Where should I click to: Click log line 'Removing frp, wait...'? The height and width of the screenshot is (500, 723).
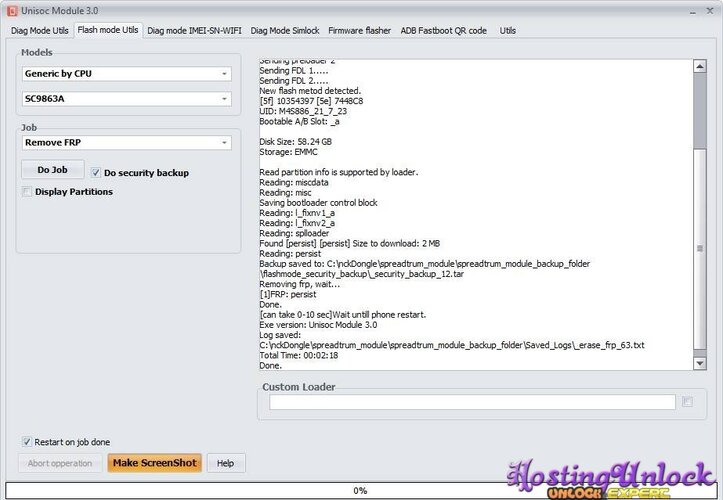click(300, 284)
